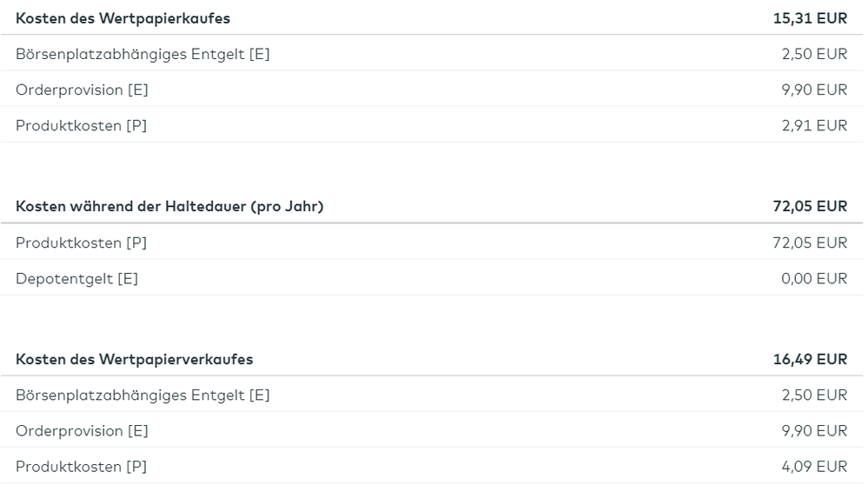Image resolution: width=868 pixels, height=485 pixels.
Task: Select 'Produktkosten [P]' under Haltedauer
Action: 81,242
